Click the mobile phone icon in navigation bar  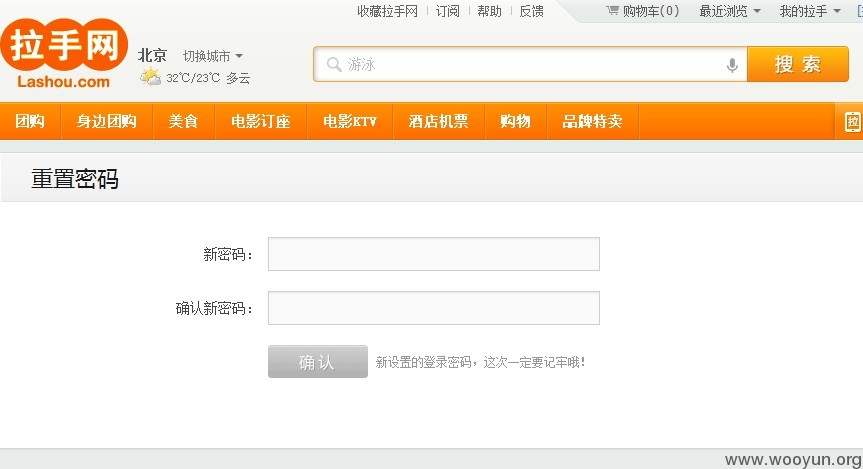click(x=853, y=121)
